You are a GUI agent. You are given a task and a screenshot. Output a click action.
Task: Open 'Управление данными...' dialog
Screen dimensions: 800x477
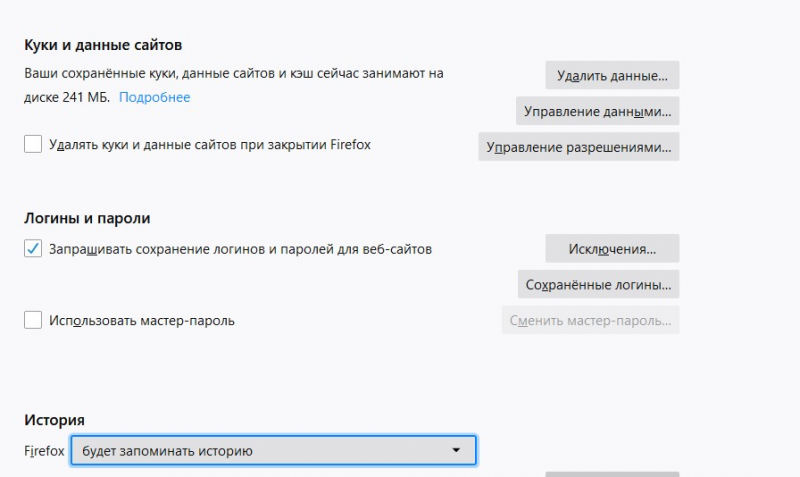click(598, 110)
